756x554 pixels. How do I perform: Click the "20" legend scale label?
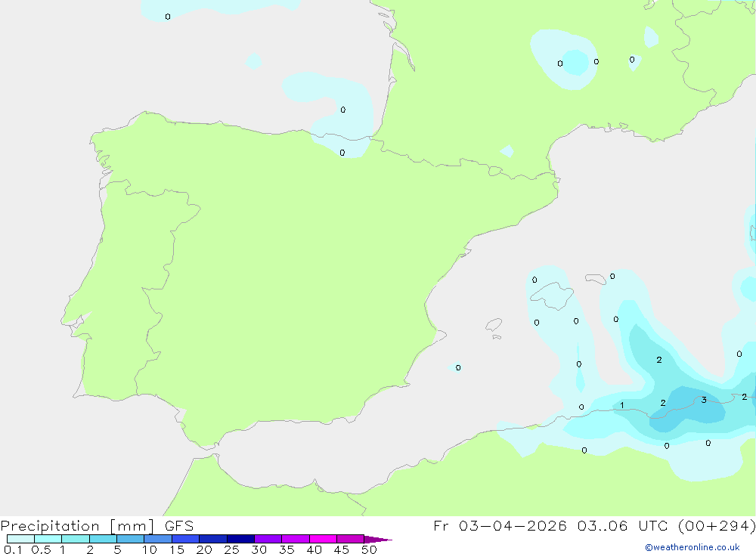tap(204, 549)
